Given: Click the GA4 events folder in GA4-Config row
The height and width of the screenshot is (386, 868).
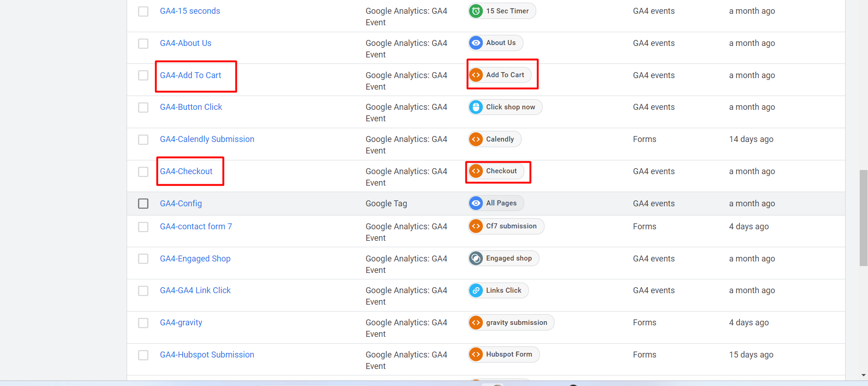Looking at the screenshot, I should coord(654,204).
